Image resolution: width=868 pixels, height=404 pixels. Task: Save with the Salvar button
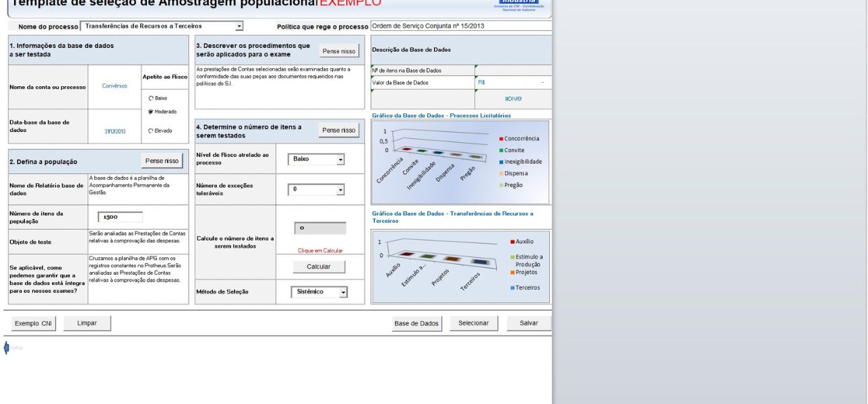(529, 323)
